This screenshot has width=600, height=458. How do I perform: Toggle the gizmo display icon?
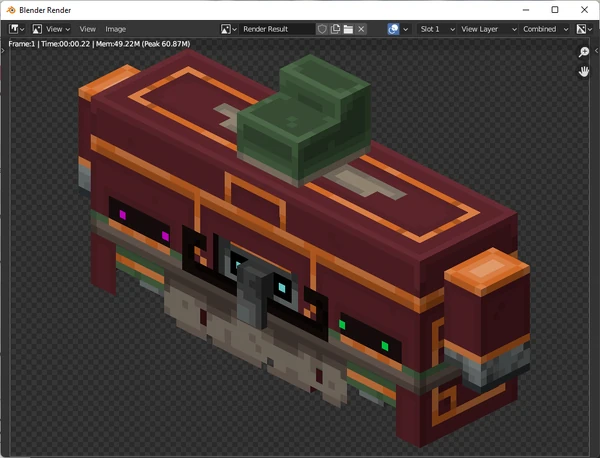coord(393,29)
